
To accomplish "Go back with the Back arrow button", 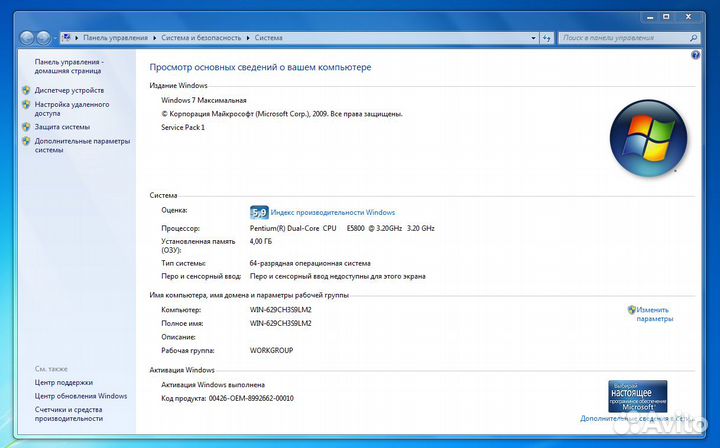I will coord(27,38).
